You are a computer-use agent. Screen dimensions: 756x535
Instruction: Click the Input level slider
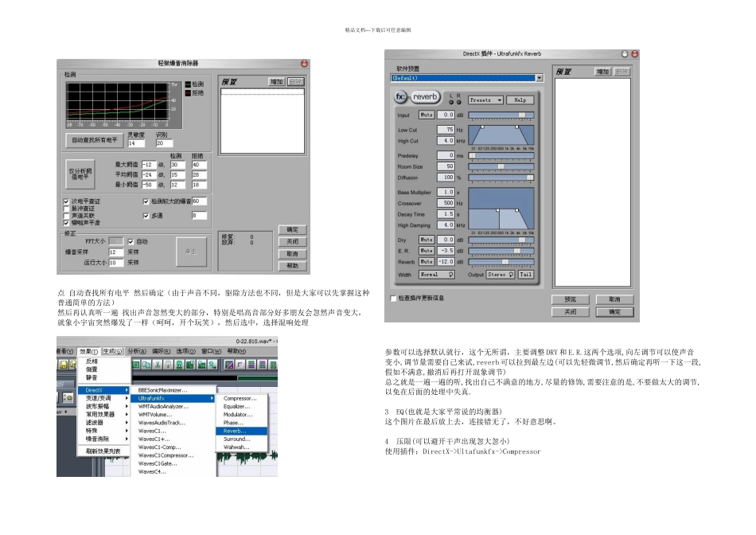click(501, 115)
